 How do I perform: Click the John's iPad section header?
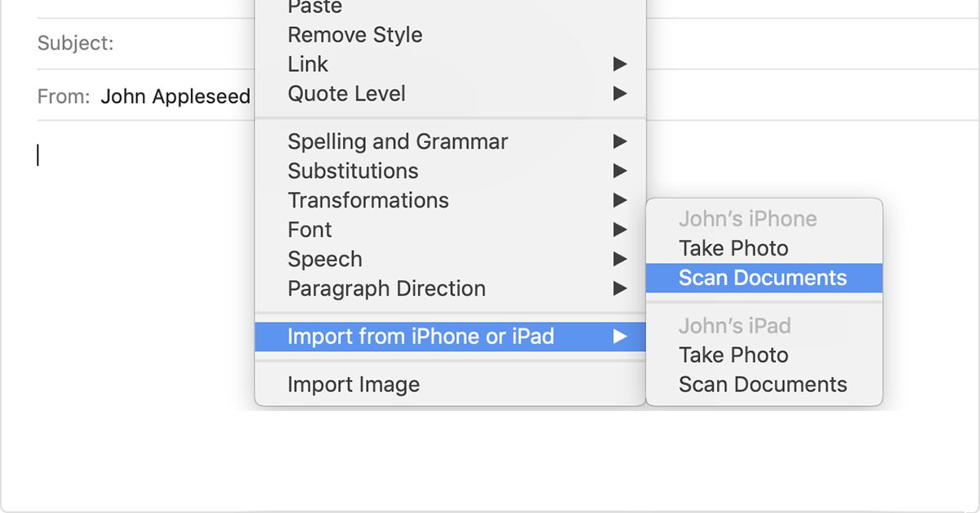point(735,326)
